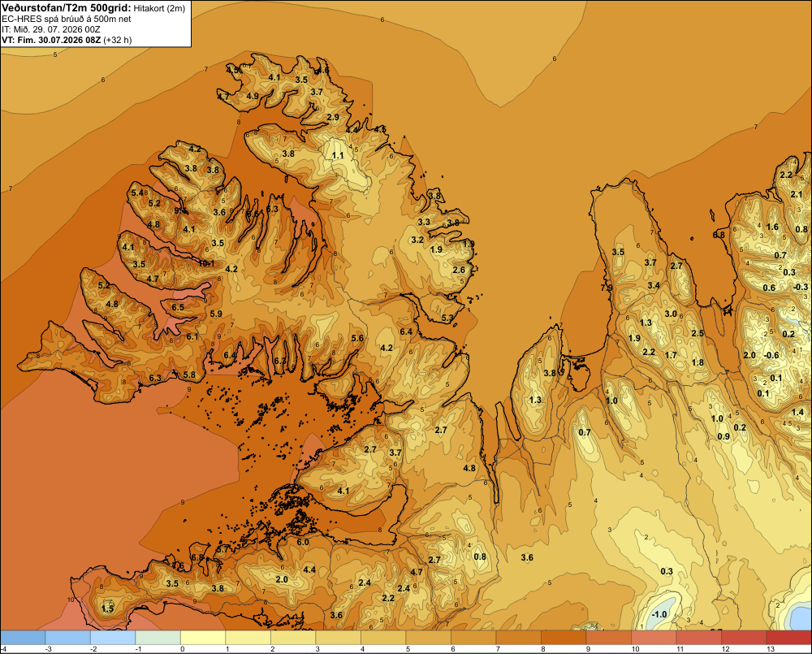
Task: Click the '10.1' temperature value on the map
Action: coord(206,263)
